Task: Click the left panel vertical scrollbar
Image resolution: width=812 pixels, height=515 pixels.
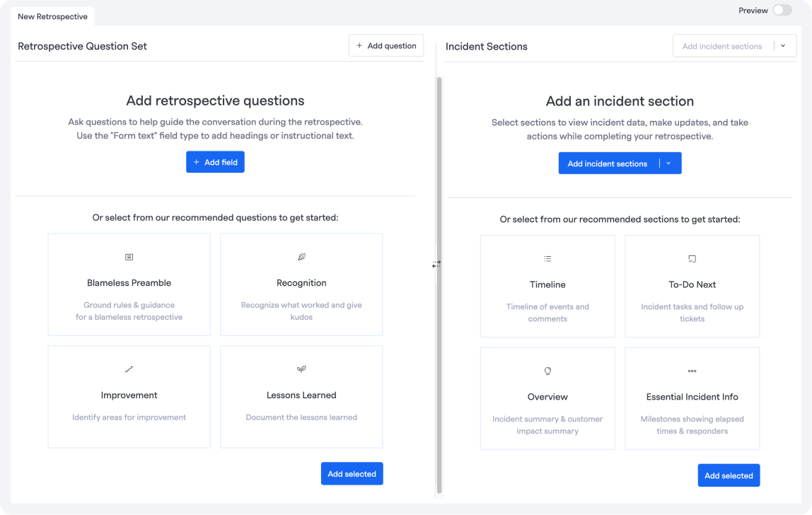Action: tap(439, 285)
